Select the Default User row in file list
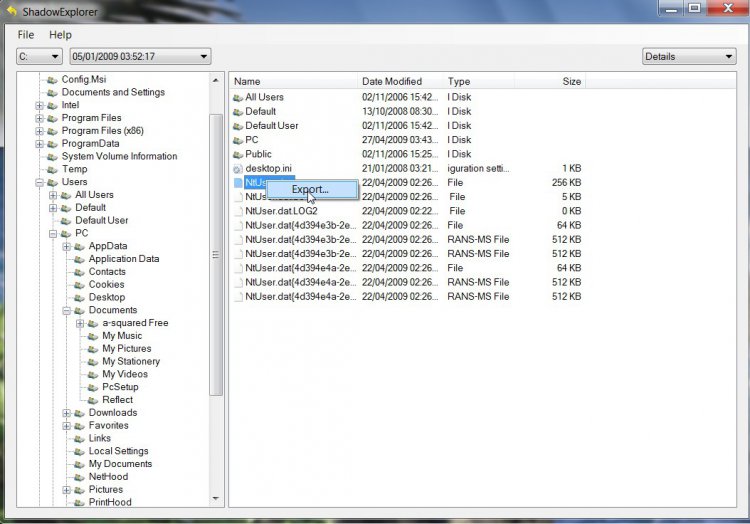 pyautogui.click(x=407, y=126)
